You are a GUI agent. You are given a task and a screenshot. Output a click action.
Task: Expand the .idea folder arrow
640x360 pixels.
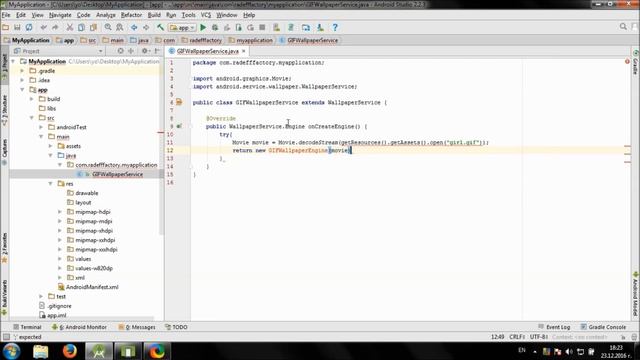[22, 80]
